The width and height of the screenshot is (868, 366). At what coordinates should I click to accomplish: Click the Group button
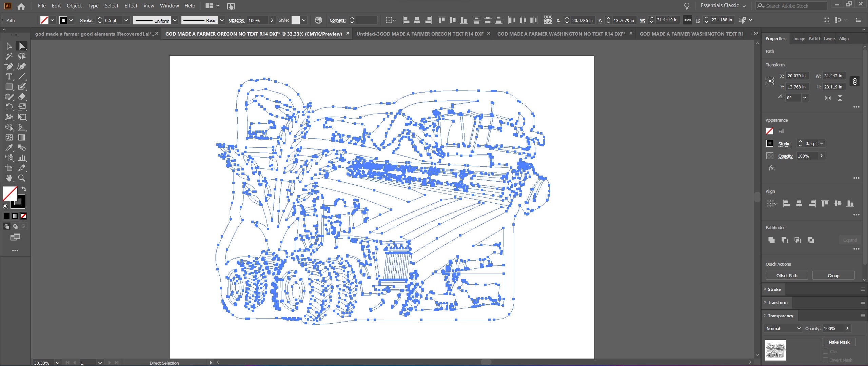833,275
